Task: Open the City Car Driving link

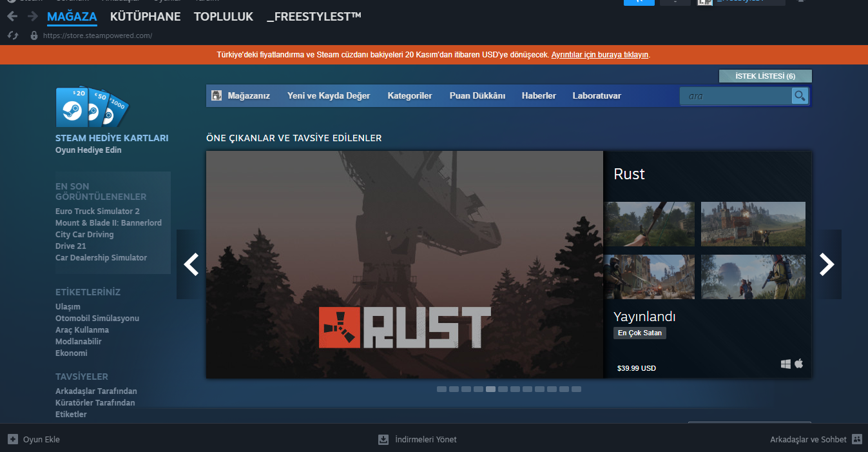Action: point(84,235)
